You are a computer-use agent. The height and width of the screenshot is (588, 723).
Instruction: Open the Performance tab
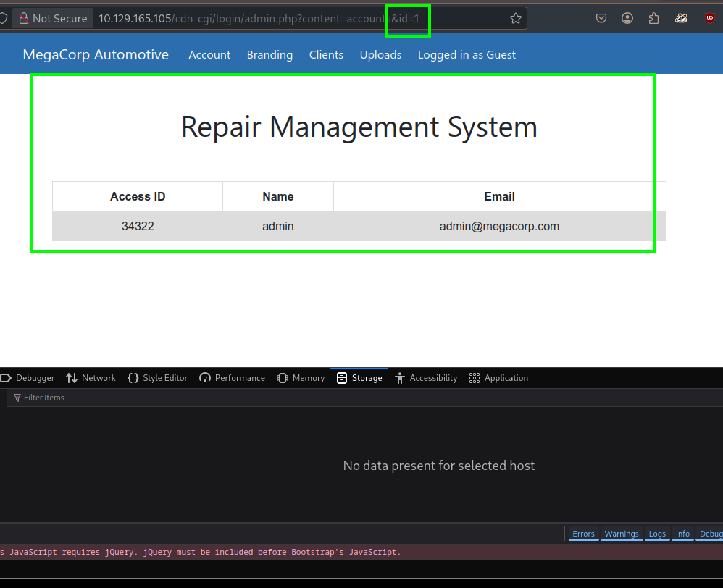[233, 378]
